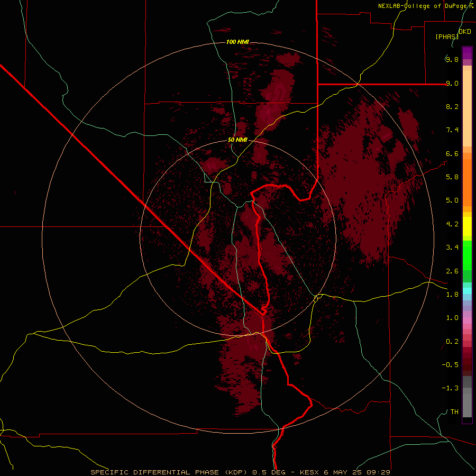The width and height of the screenshot is (476, 476).
Task: Pick the yellow segment of the color bar
Action: tap(467, 226)
